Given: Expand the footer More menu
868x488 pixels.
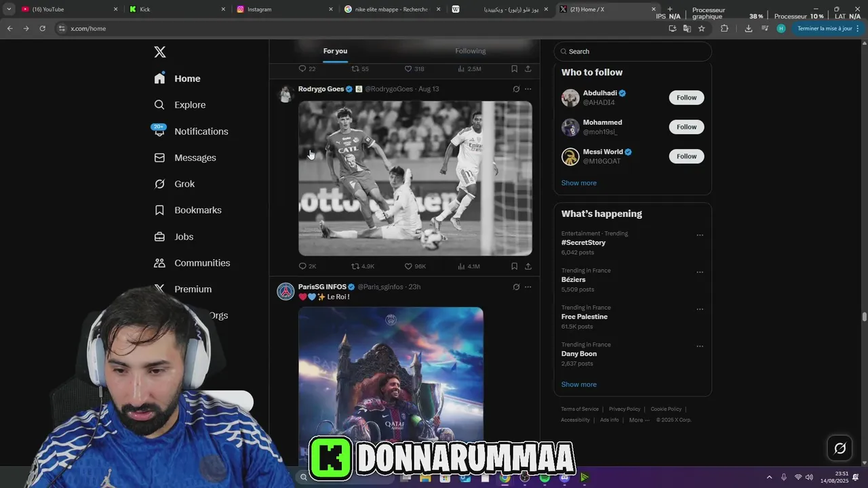Looking at the screenshot, I should click(639, 420).
